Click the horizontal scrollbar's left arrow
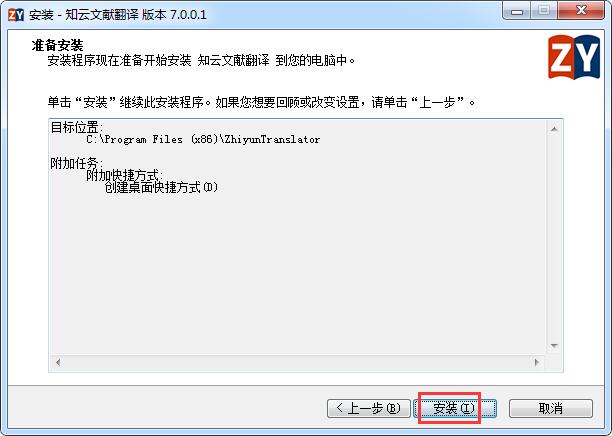 point(58,362)
